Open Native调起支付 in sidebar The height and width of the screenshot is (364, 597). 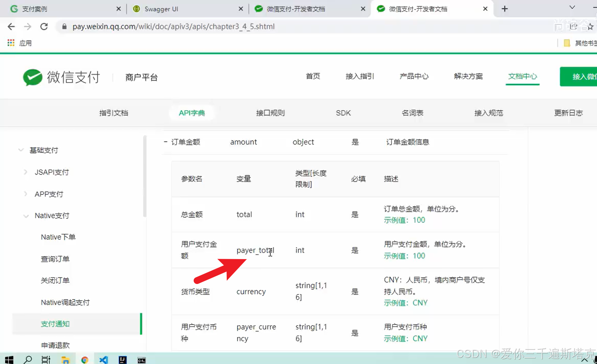(65, 302)
